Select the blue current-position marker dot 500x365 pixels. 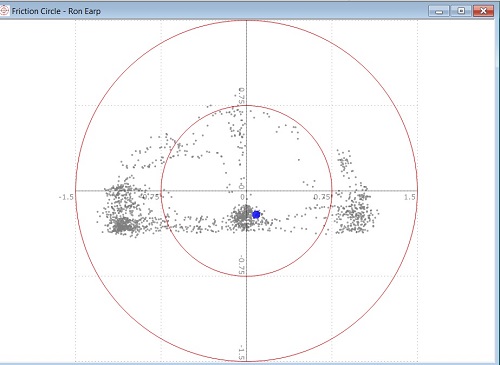click(x=256, y=215)
